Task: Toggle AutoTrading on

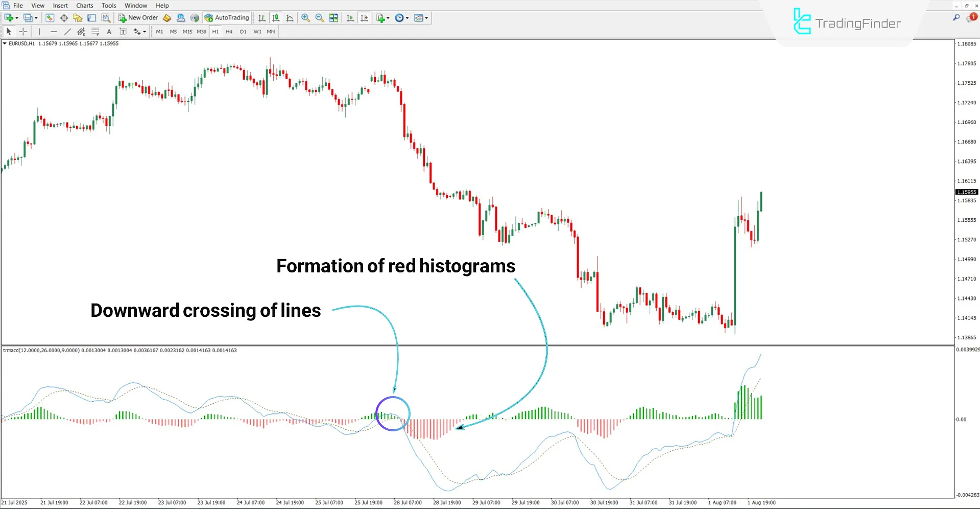Action: (226, 17)
